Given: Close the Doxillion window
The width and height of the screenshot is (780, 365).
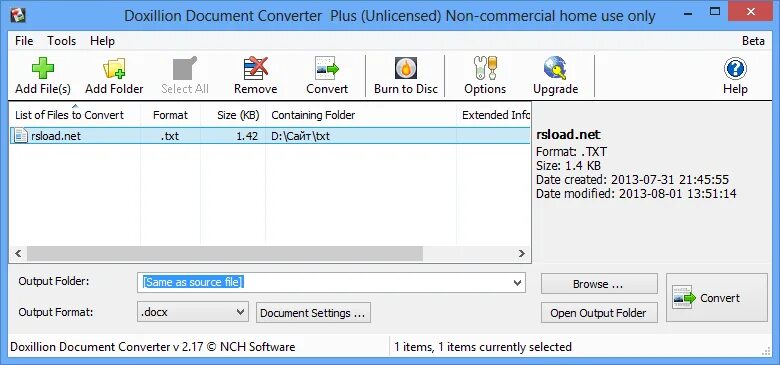Looking at the screenshot, I should click(751, 10).
